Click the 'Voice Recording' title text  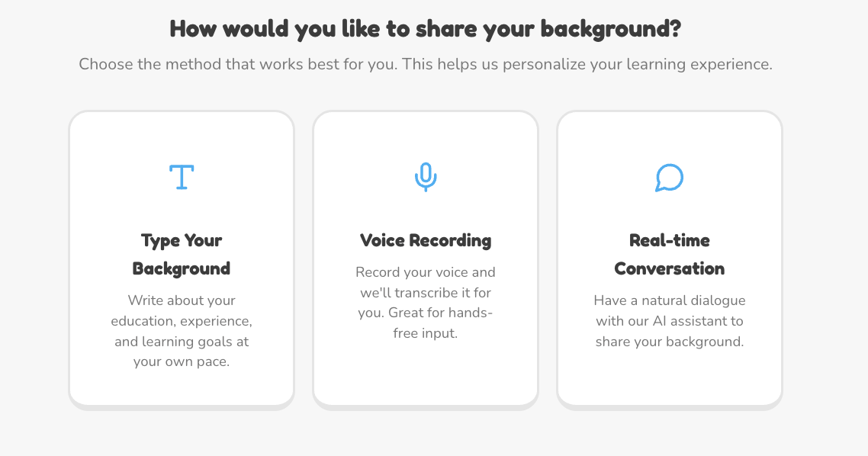tap(425, 240)
